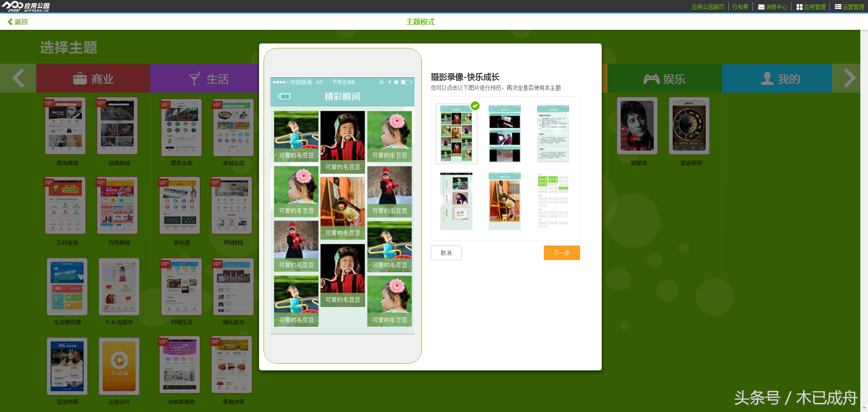Switch to the 娱乐 category tab
This screenshot has height=412, width=868.
pyautogui.click(x=665, y=79)
